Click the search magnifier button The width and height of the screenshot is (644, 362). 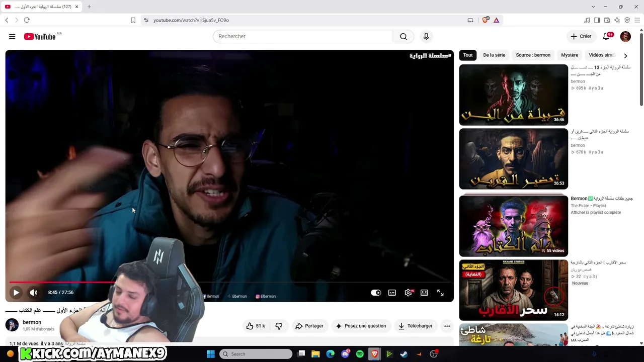click(404, 37)
